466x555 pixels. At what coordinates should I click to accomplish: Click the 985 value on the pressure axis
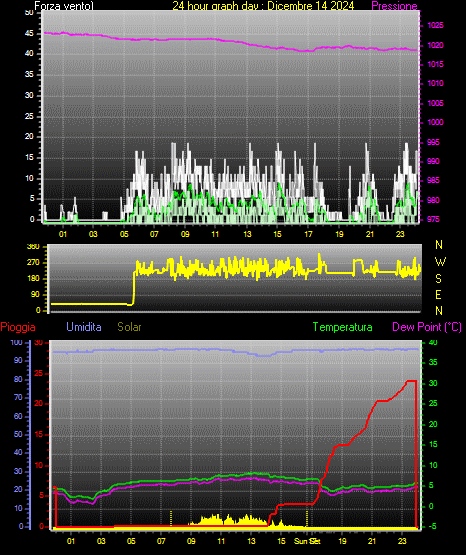(433, 181)
